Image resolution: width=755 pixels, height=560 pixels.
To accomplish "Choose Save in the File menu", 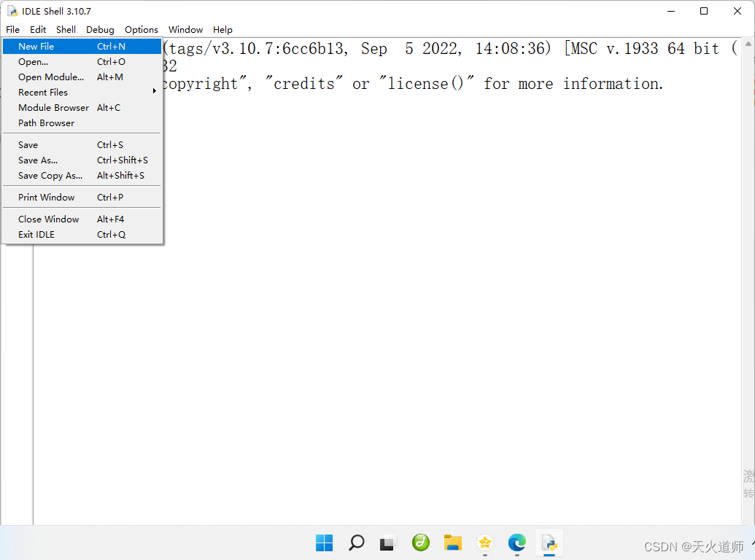I will point(82,145).
